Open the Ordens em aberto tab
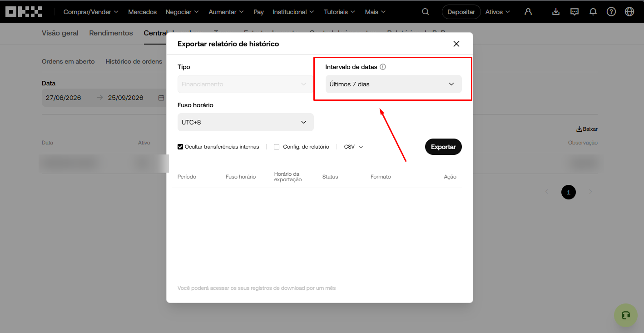Image resolution: width=644 pixels, height=333 pixels. 68,61
